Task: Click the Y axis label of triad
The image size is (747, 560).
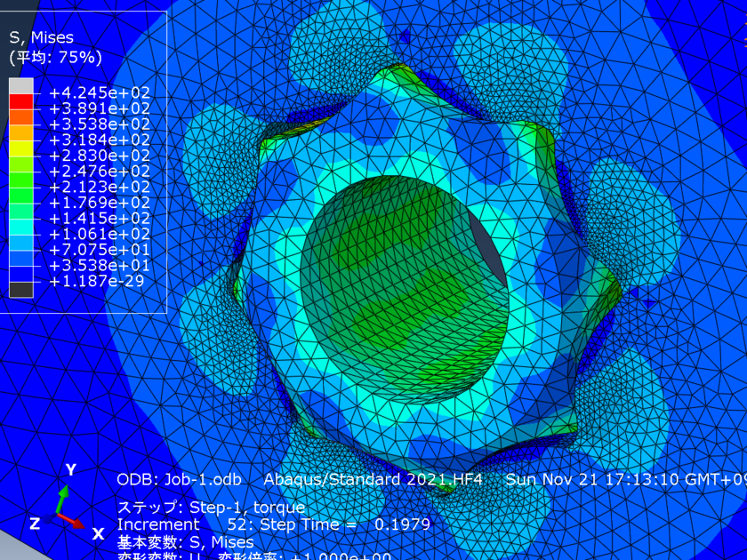Action: [x=71, y=470]
